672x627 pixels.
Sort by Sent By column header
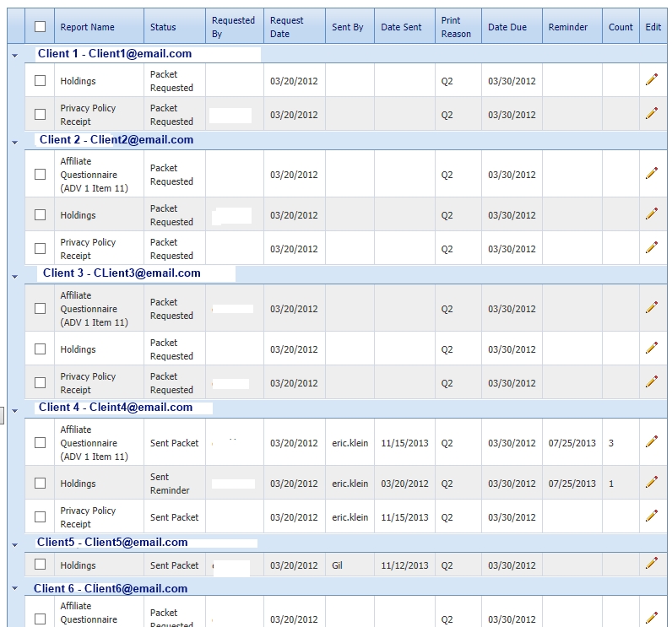tap(347, 27)
